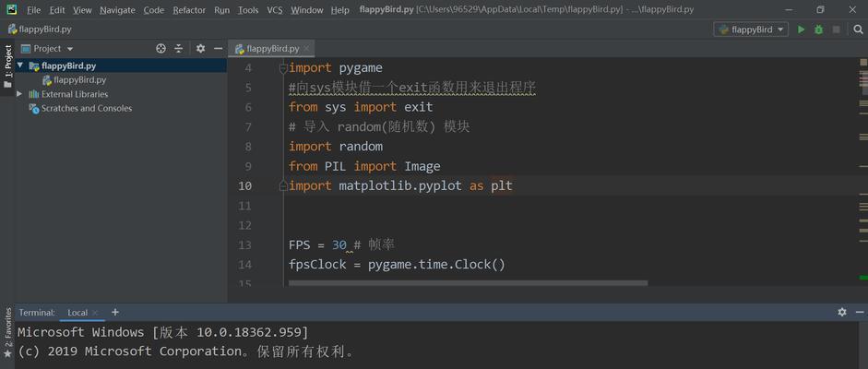The width and height of the screenshot is (868, 369).
Task: Open the Window menu
Action: click(x=307, y=10)
